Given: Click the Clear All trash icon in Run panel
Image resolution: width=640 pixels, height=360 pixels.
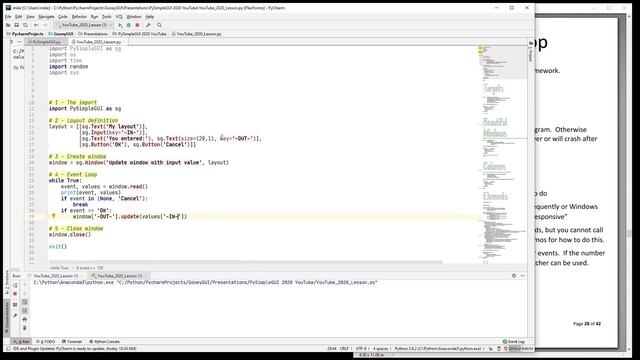Looking at the screenshot, I should click(24, 328).
